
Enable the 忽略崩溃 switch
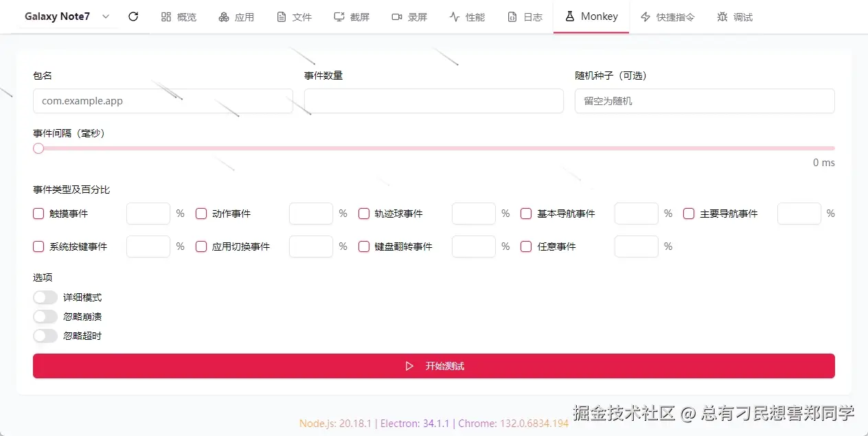click(45, 316)
